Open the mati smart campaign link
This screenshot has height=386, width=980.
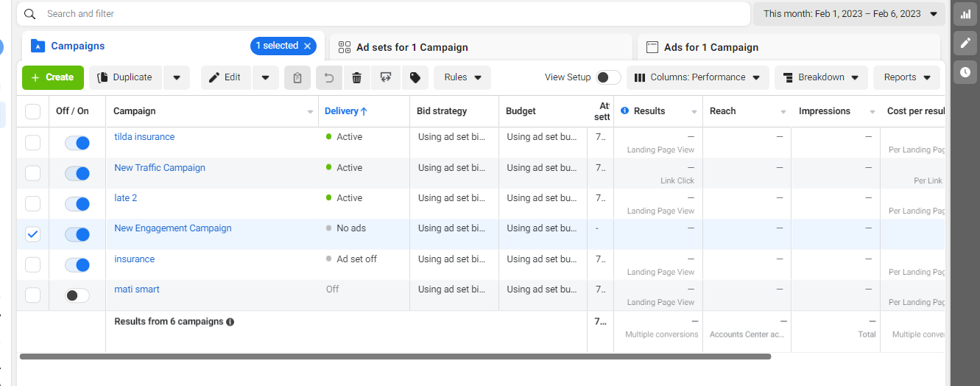point(137,289)
